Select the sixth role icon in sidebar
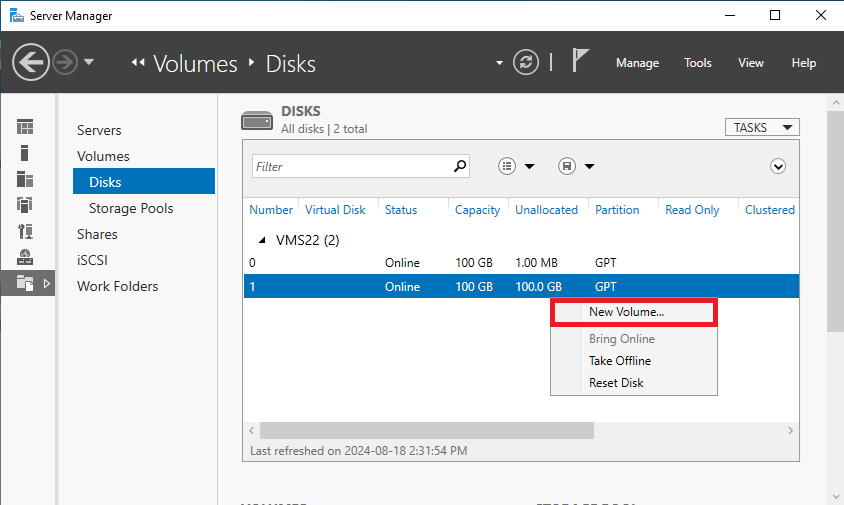Viewport: 844px width, 505px height. coord(25,257)
